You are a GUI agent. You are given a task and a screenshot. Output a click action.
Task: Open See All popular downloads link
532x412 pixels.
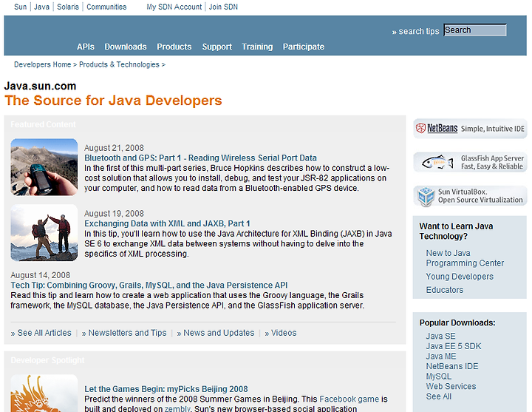tap(439, 396)
